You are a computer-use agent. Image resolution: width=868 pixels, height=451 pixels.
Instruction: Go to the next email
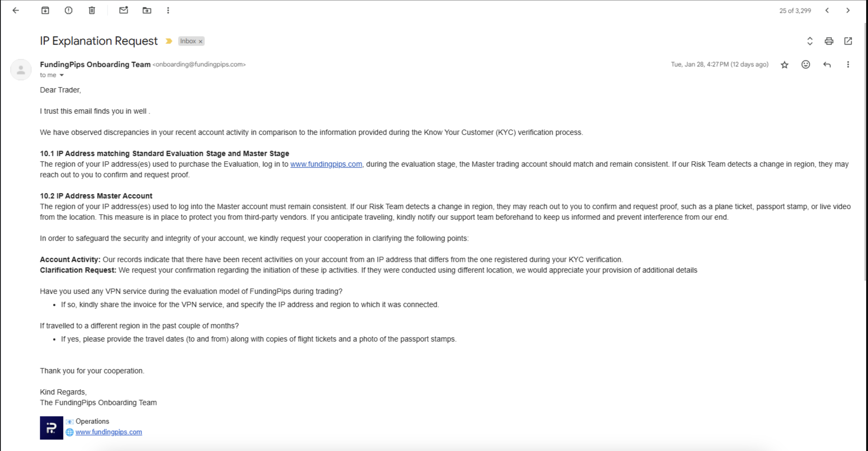click(x=848, y=10)
